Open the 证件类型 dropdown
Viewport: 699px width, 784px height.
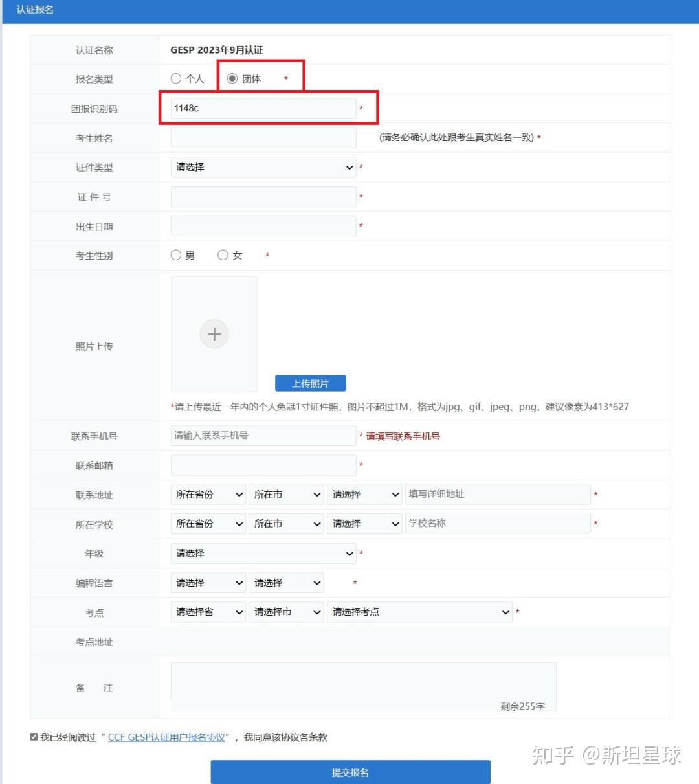click(x=263, y=167)
